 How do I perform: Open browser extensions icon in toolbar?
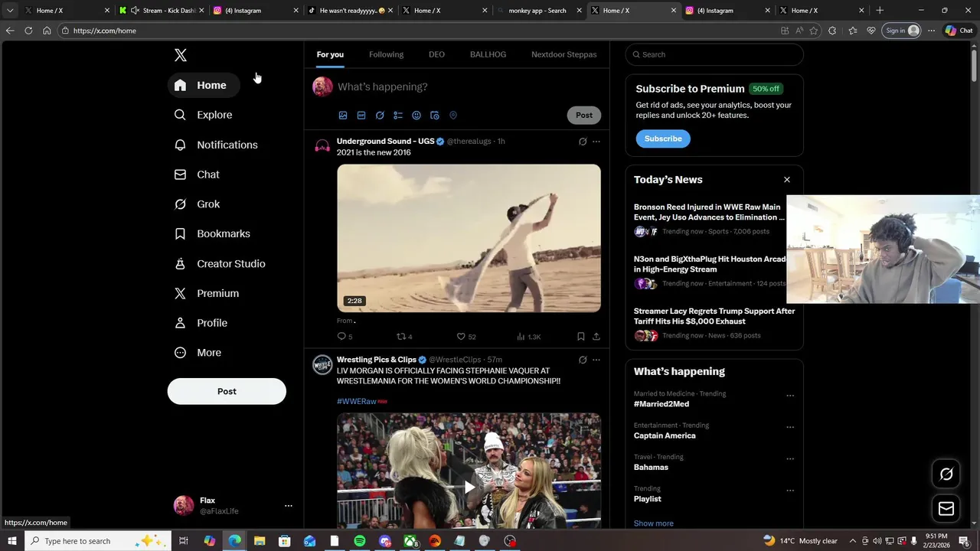pyautogui.click(x=832, y=31)
